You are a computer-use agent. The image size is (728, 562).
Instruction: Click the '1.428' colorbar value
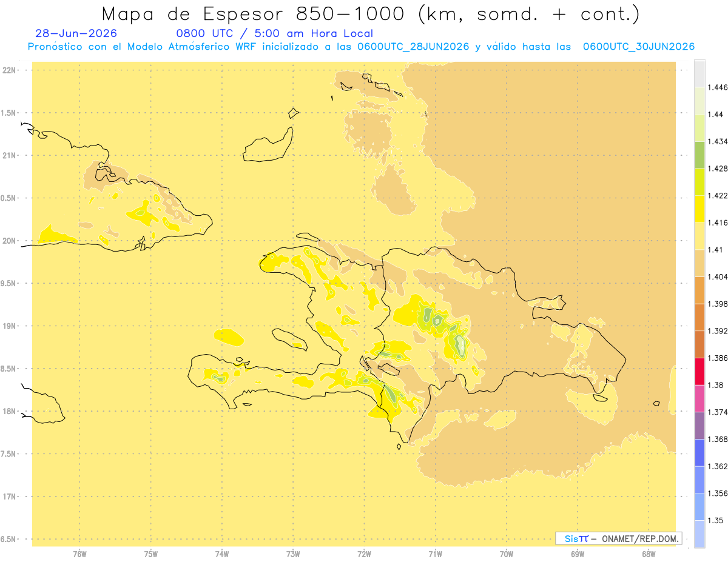point(717,169)
